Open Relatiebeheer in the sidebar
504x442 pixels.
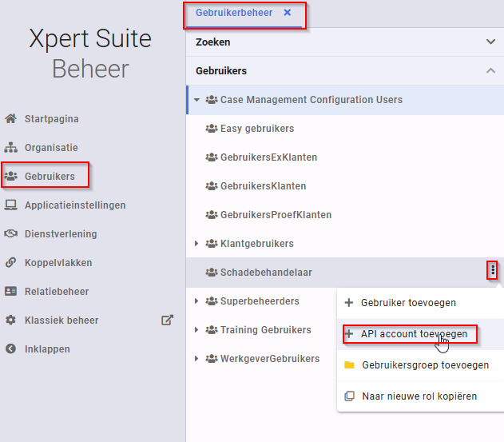point(57,291)
